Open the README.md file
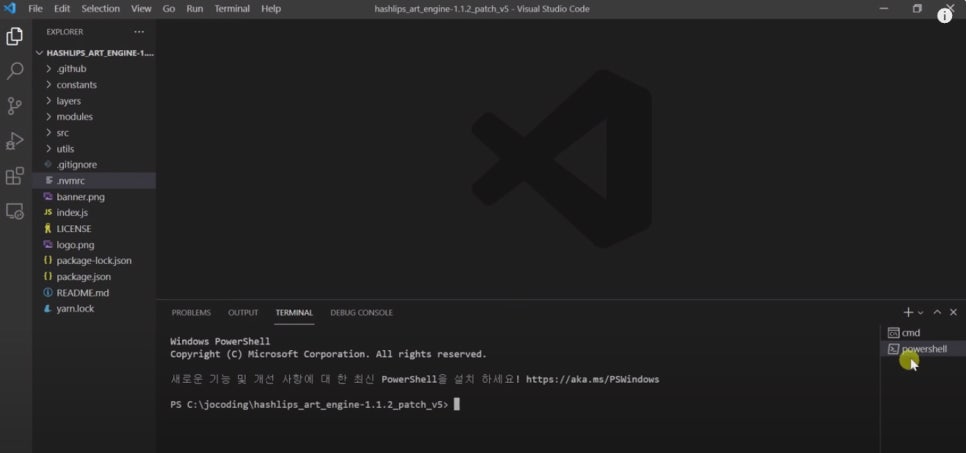 [94, 293]
